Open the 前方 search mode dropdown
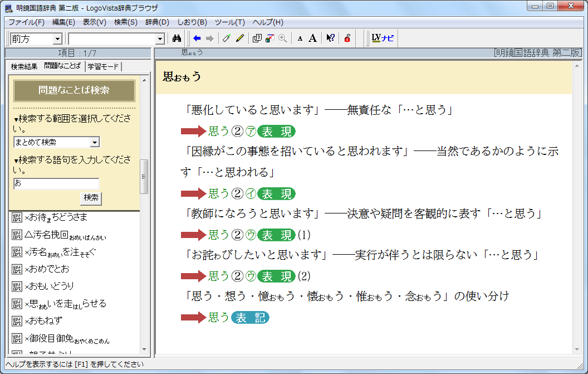This screenshot has height=374, width=588. (x=57, y=39)
